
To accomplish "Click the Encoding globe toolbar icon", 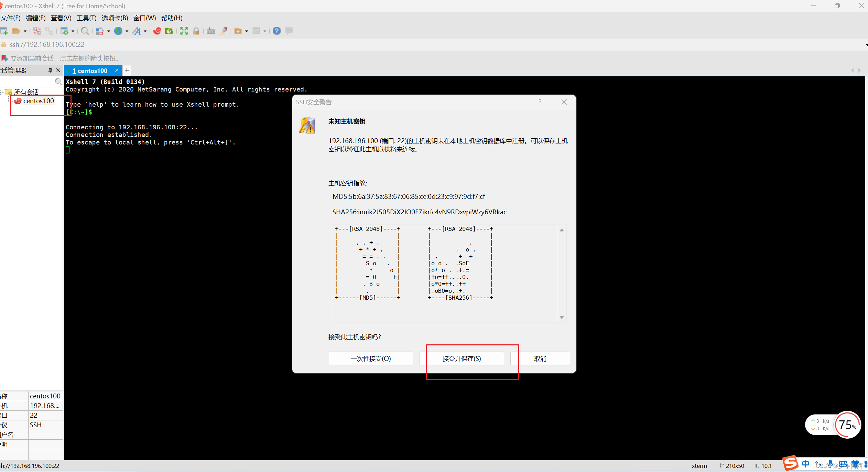I will pyautogui.click(x=118, y=31).
